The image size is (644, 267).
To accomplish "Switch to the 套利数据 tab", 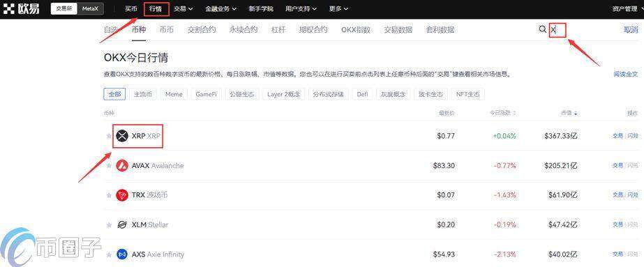I will click(x=440, y=29).
